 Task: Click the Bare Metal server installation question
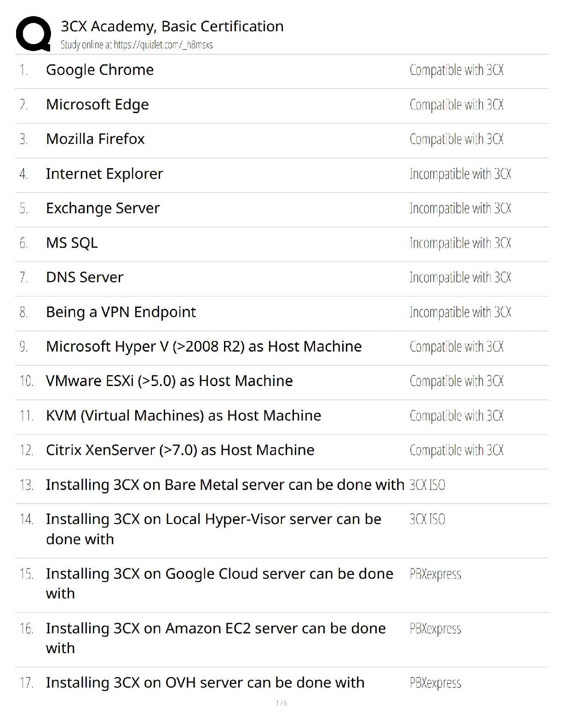point(225,485)
